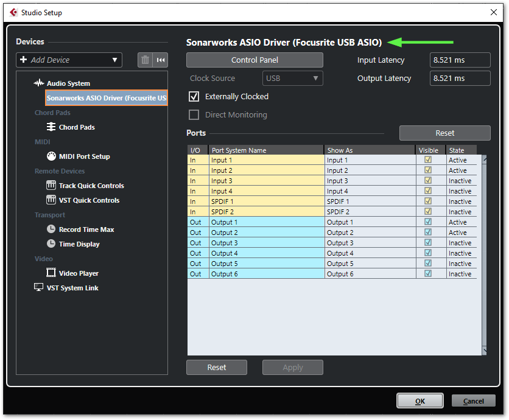Click the ports list vertical scrollbar

(484, 255)
